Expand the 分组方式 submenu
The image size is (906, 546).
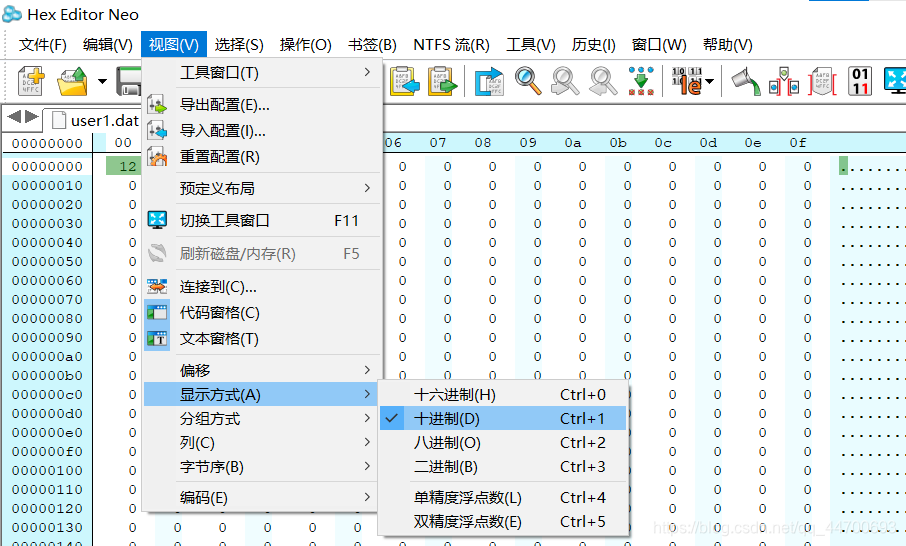tap(262, 418)
